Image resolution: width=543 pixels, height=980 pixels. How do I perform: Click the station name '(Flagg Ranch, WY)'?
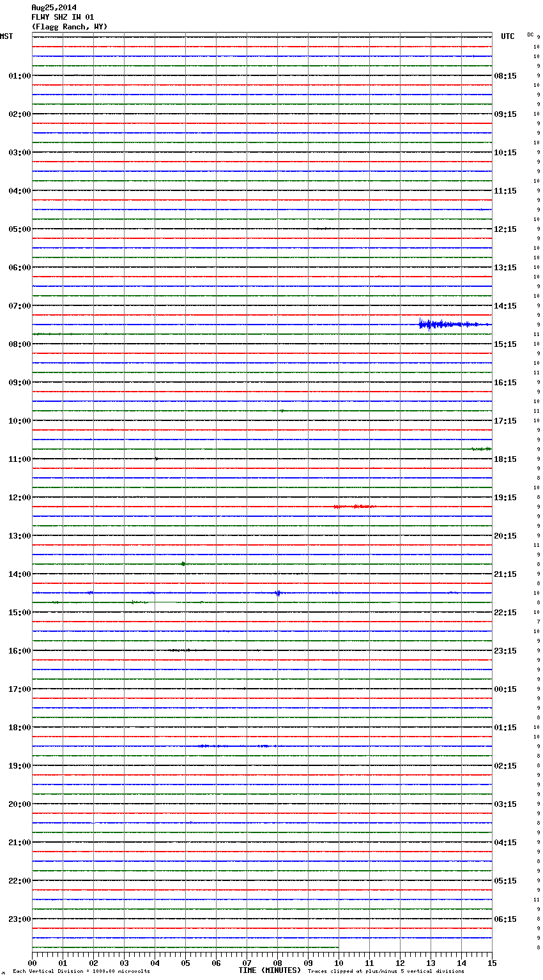tap(70, 27)
